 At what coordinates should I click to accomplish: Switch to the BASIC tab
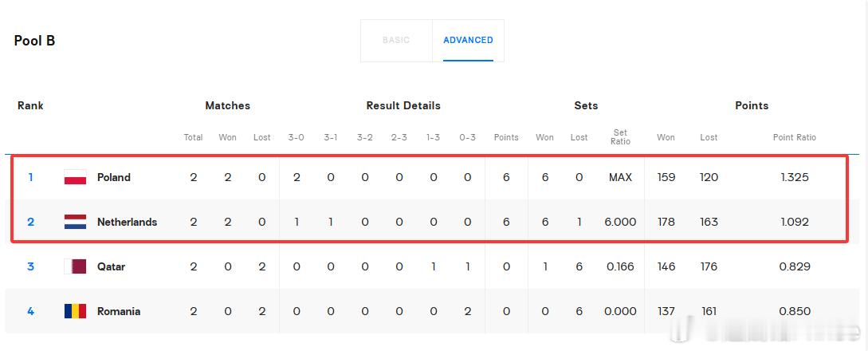tap(396, 41)
